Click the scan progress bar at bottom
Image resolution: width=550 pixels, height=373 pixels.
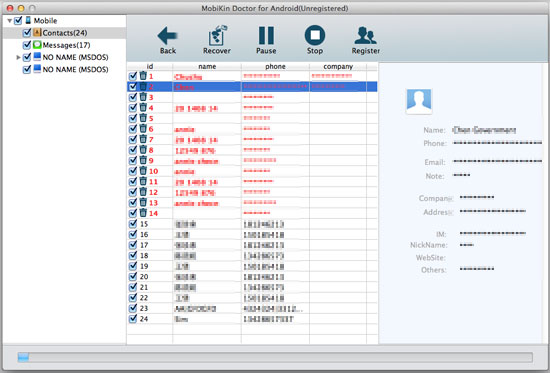click(x=275, y=358)
